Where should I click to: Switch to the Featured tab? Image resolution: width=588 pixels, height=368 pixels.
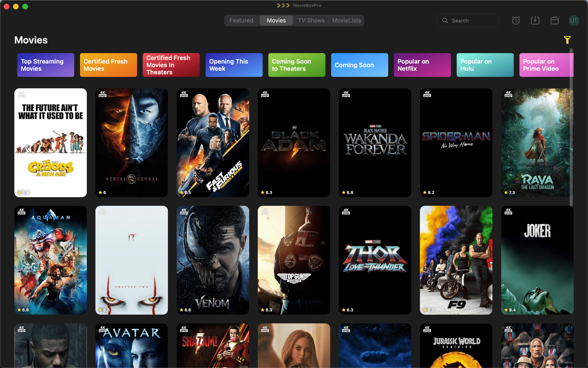(x=241, y=21)
